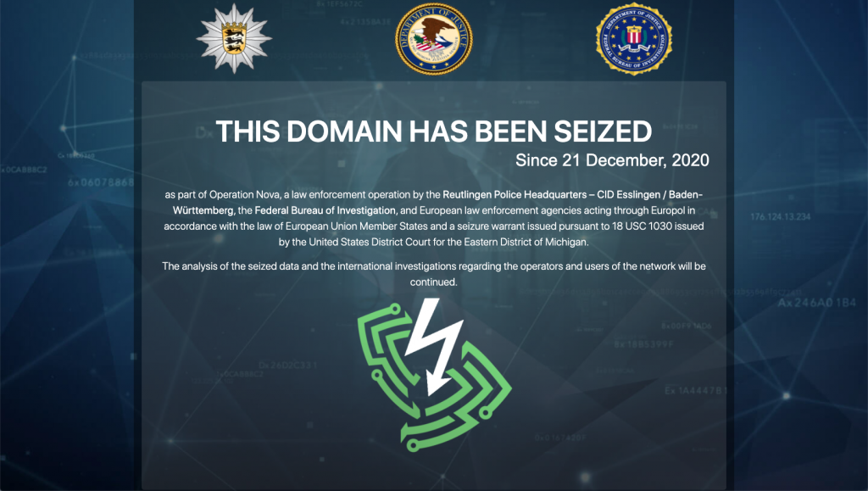Click the bold 'Reutlingen Police Headquarters' text
Image resolution: width=868 pixels, height=491 pixels.
click(x=515, y=195)
